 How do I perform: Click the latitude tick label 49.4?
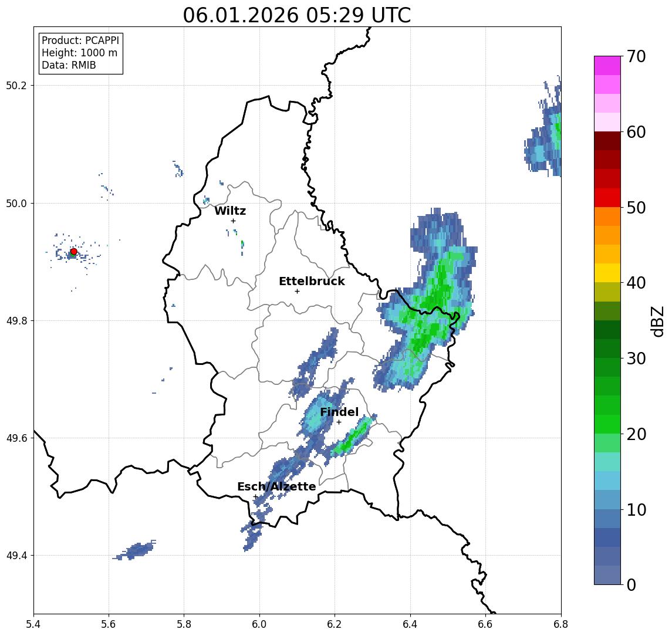click(x=16, y=556)
